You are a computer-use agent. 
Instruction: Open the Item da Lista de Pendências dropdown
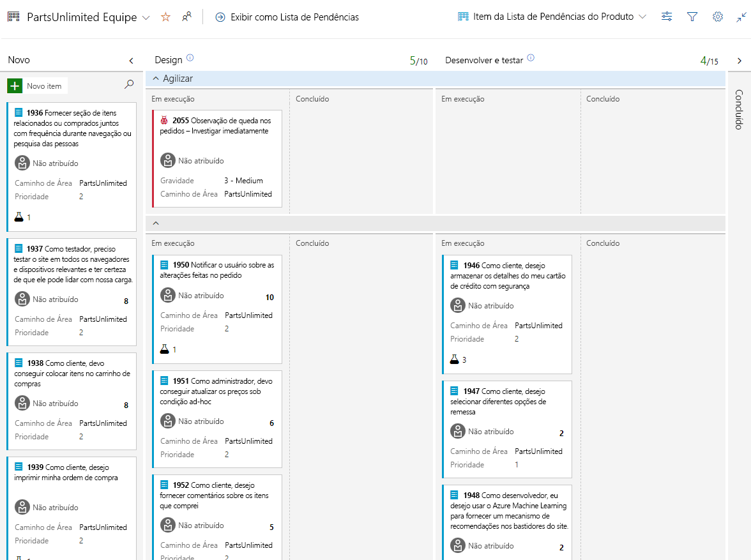(x=642, y=17)
